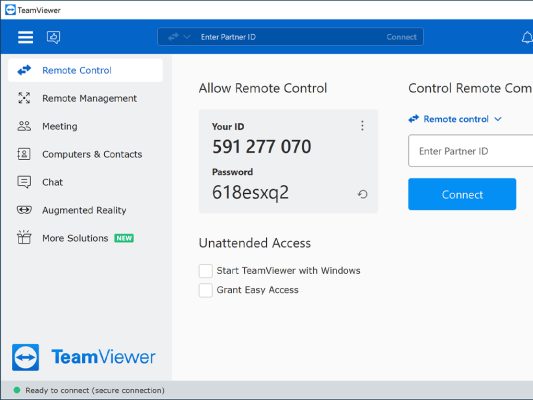Refresh the random password
Image resolution: width=533 pixels, height=400 pixels.
pos(362,194)
